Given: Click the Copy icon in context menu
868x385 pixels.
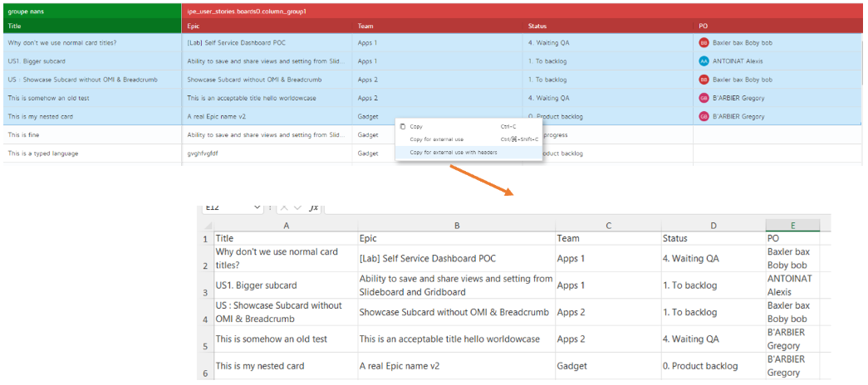Looking at the screenshot, I should [x=403, y=127].
